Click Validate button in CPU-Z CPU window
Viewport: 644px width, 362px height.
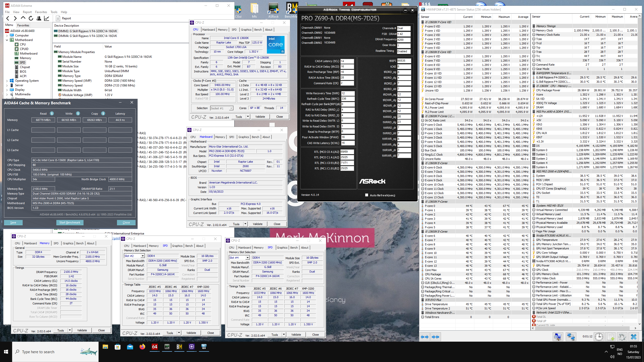(260, 117)
